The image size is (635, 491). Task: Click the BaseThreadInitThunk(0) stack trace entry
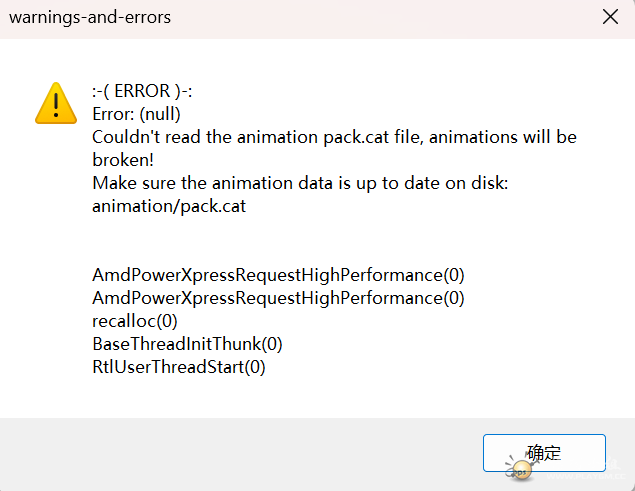187,344
